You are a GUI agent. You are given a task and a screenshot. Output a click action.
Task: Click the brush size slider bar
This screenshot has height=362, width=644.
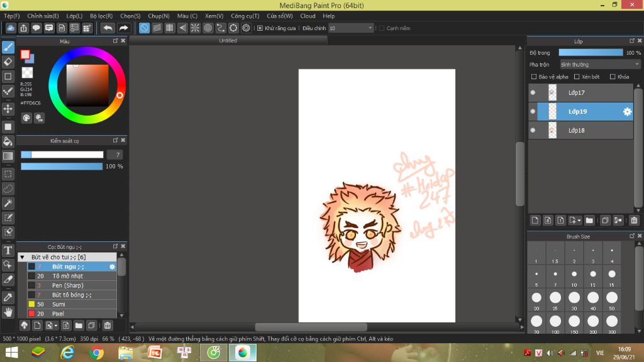[62, 155]
